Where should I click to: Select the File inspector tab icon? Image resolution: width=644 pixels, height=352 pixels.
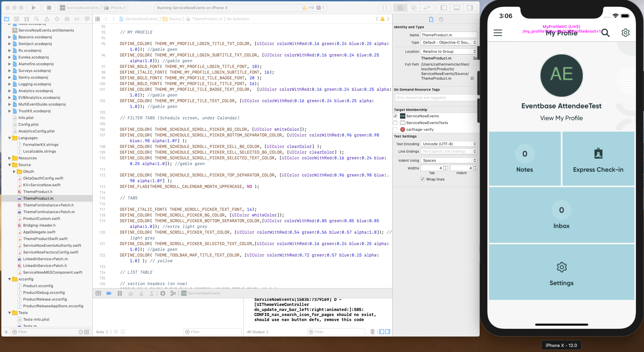click(x=431, y=19)
